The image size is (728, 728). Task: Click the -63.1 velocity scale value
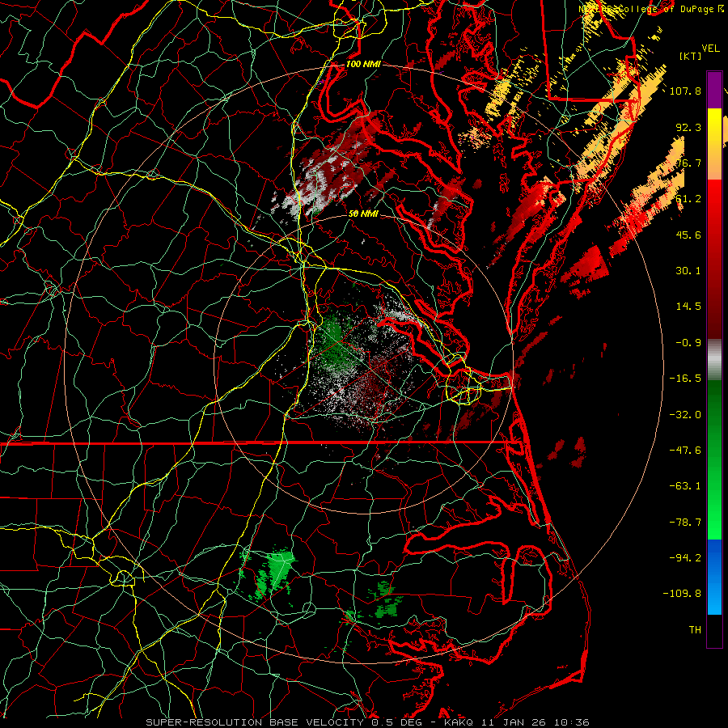(x=685, y=486)
